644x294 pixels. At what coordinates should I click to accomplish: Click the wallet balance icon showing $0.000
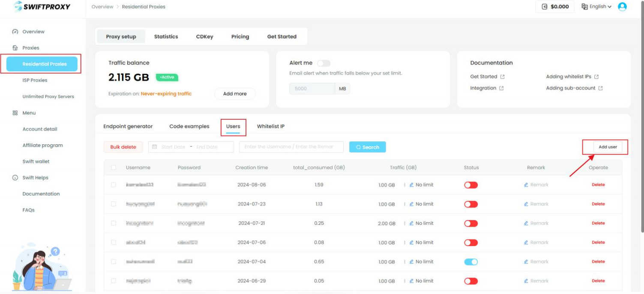tap(545, 7)
